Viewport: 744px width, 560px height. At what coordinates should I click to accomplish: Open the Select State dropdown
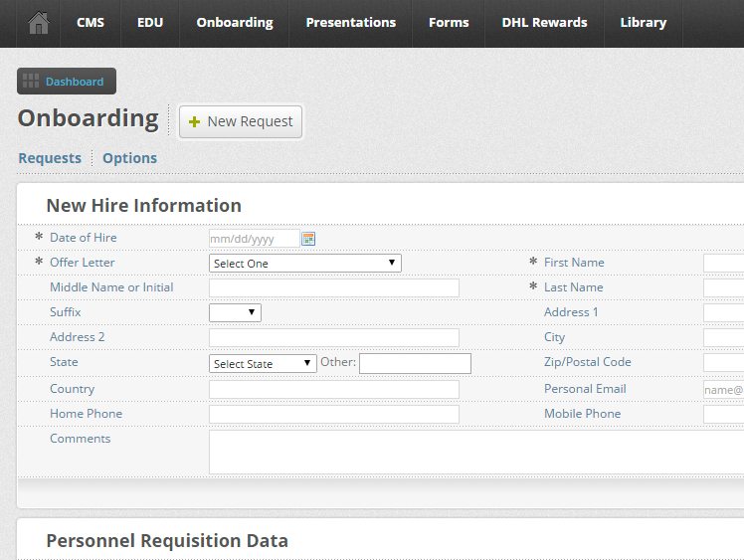[263, 363]
